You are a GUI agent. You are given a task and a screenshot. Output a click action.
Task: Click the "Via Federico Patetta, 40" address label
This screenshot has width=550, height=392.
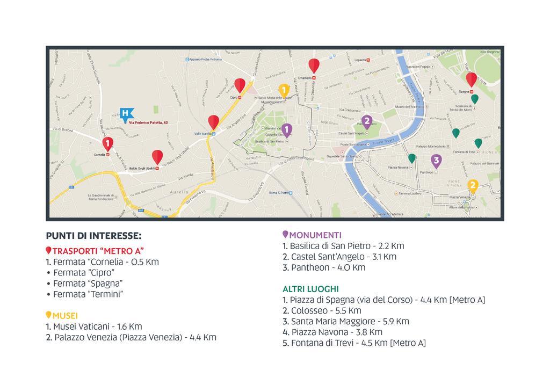click(x=148, y=123)
